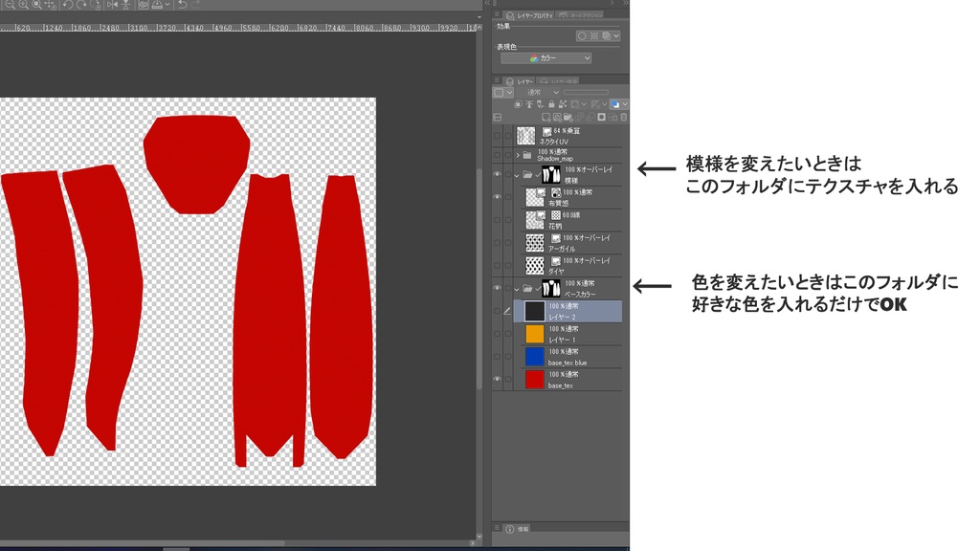Screen dimensions: 980x551
Task: Click the set as reference layer icon
Action: [x=528, y=104]
